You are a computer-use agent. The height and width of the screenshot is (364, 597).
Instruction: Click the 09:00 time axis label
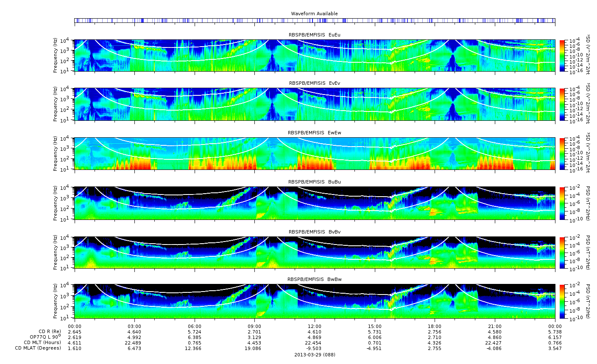pos(254,326)
